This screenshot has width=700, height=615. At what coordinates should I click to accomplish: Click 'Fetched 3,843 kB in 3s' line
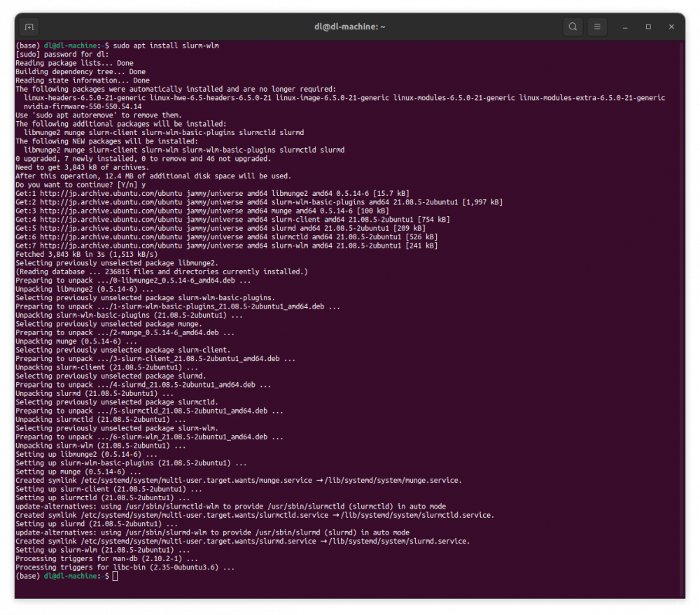(x=87, y=255)
